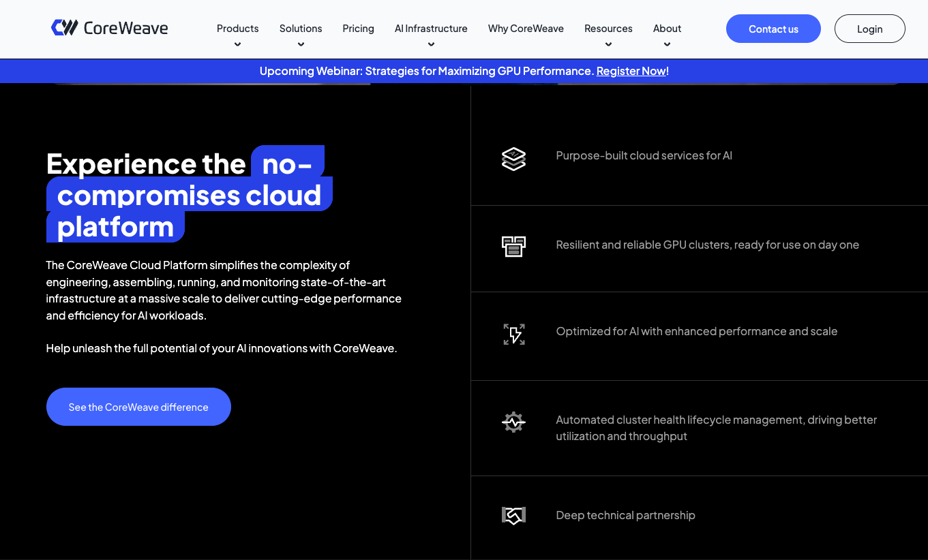Click the CoreWeave wordmark text
This screenshot has height=560, width=928.
[125, 28]
